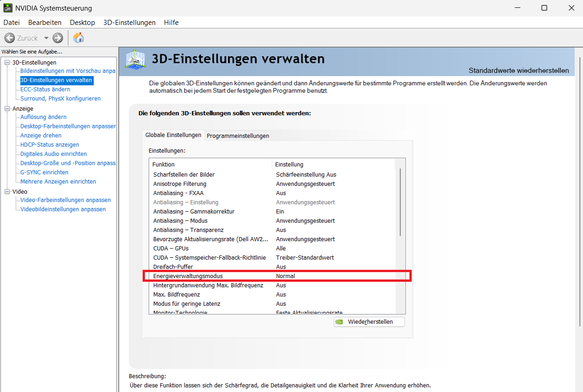The height and width of the screenshot is (392, 583).
Task: Open HDCP-Status anzeigen
Action: 49,145
